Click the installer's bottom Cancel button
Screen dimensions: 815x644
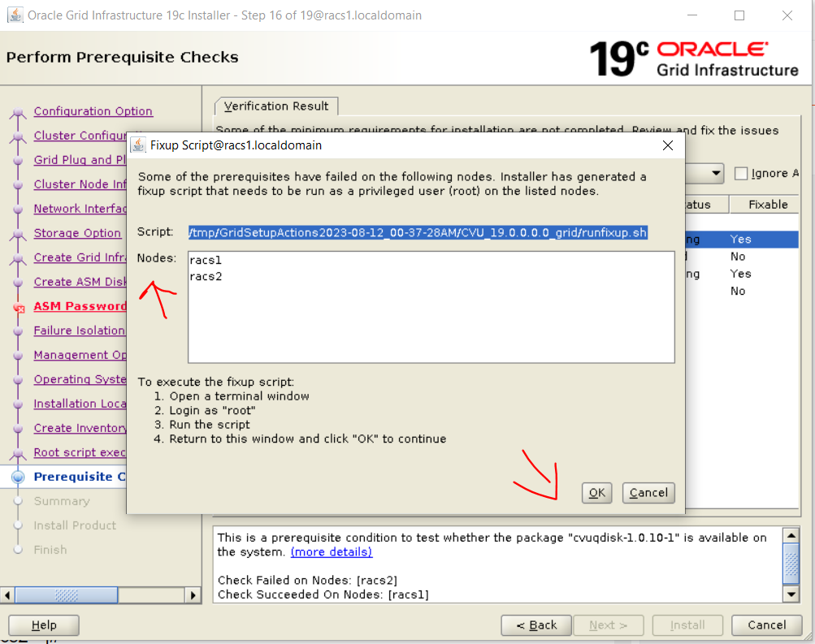[x=767, y=625]
